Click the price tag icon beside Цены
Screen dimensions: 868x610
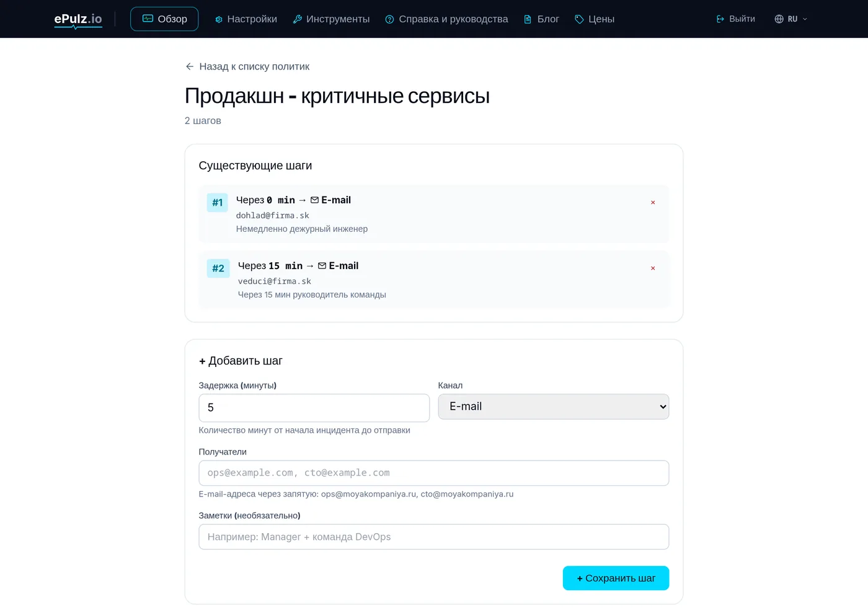tap(579, 19)
